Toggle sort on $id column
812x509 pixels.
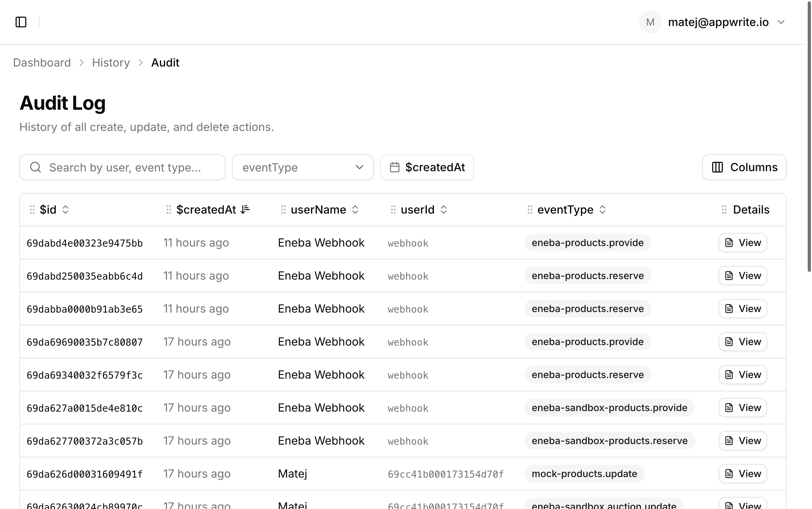(66, 210)
